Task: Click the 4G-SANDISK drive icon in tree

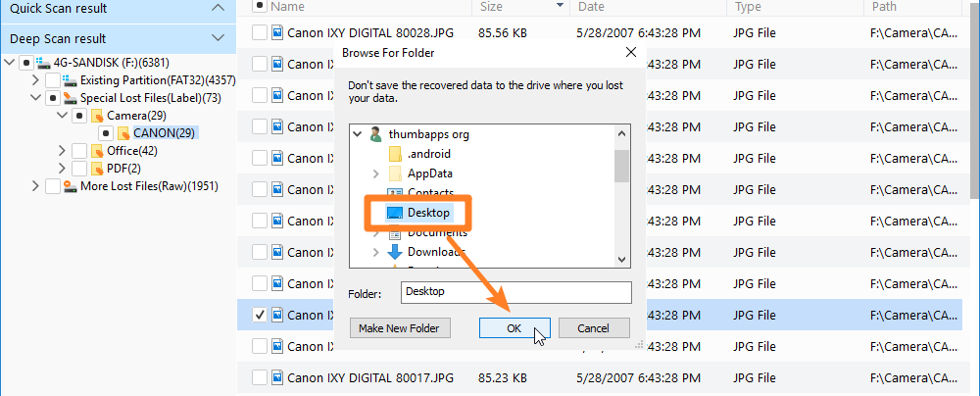Action: (44, 63)
